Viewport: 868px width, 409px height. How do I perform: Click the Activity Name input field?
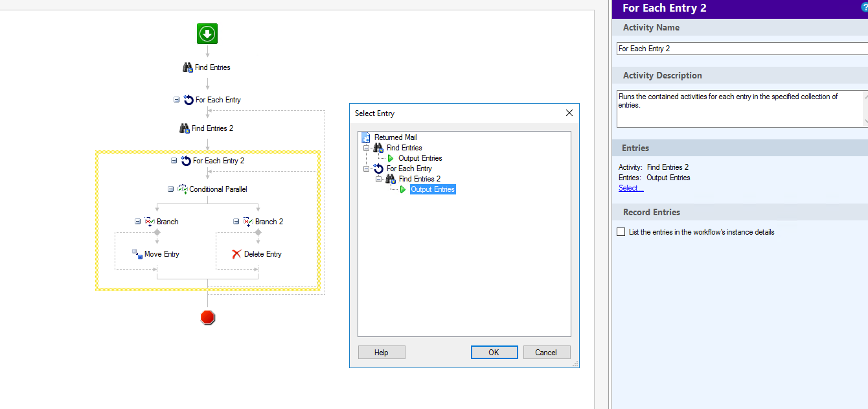click(x=742, y=49)
